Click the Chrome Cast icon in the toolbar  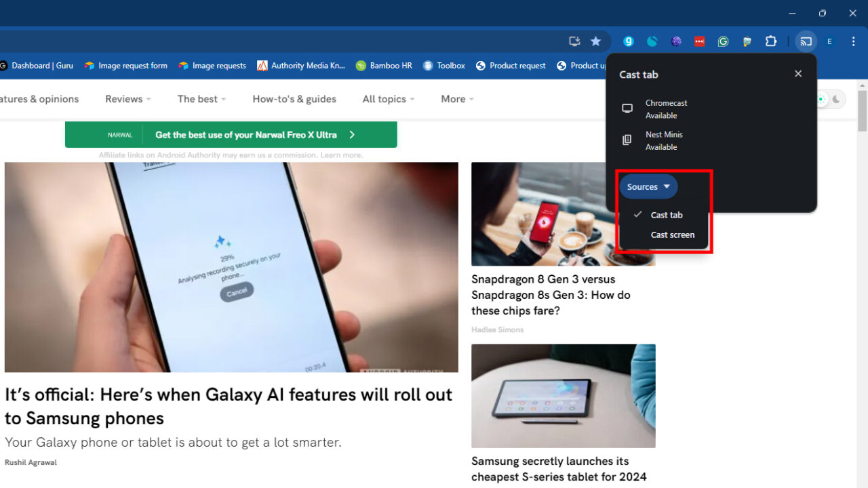click(x=806, y=41)
